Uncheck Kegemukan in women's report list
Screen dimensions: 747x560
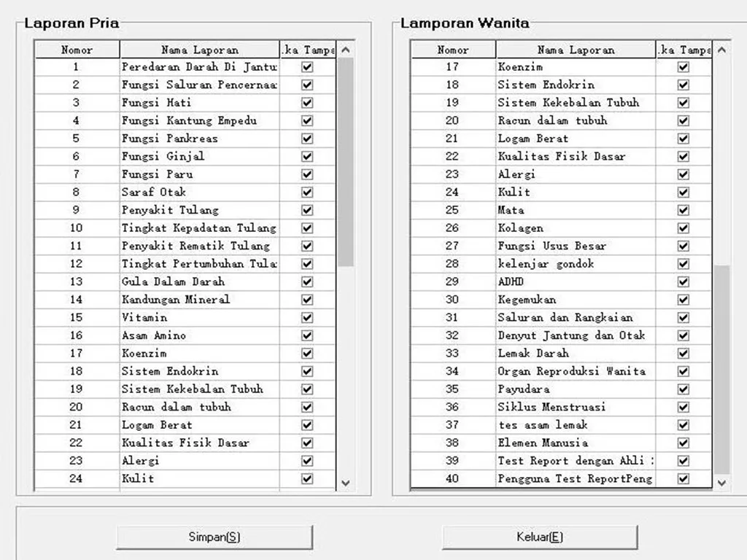click(684, 300)
